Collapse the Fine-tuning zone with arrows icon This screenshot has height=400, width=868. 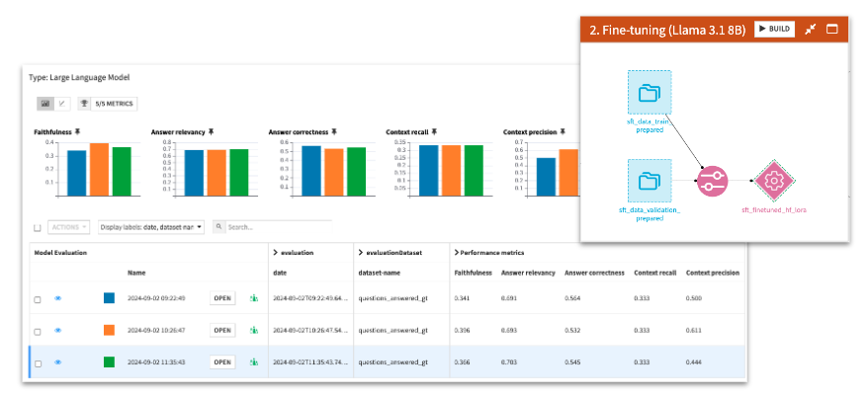pos(811,30)
